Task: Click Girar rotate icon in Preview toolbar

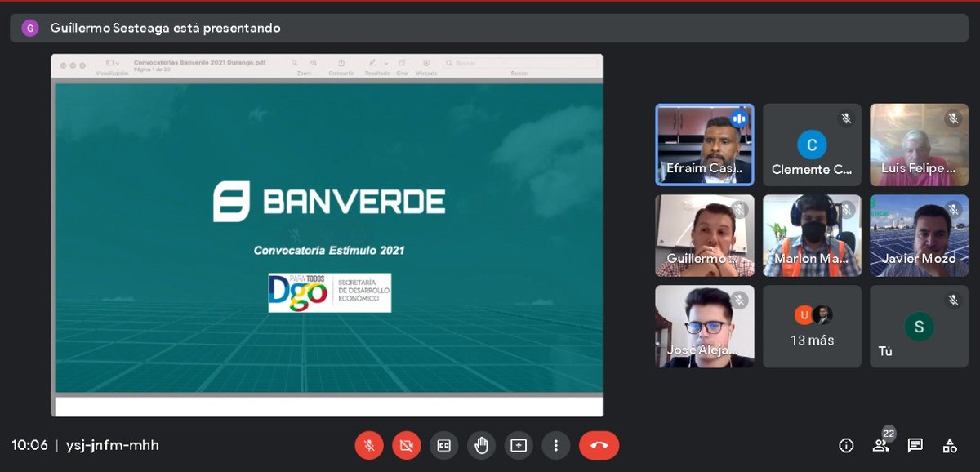Action: point(403,63)
